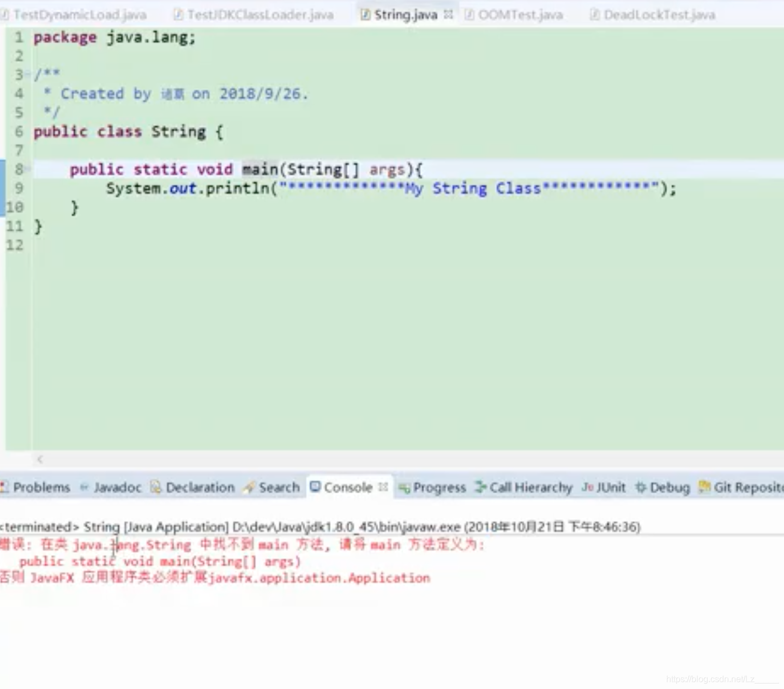Click the Javadoc view icon
Image resolution: width=784 pixels, height=689 pixels.
[85, 487]
